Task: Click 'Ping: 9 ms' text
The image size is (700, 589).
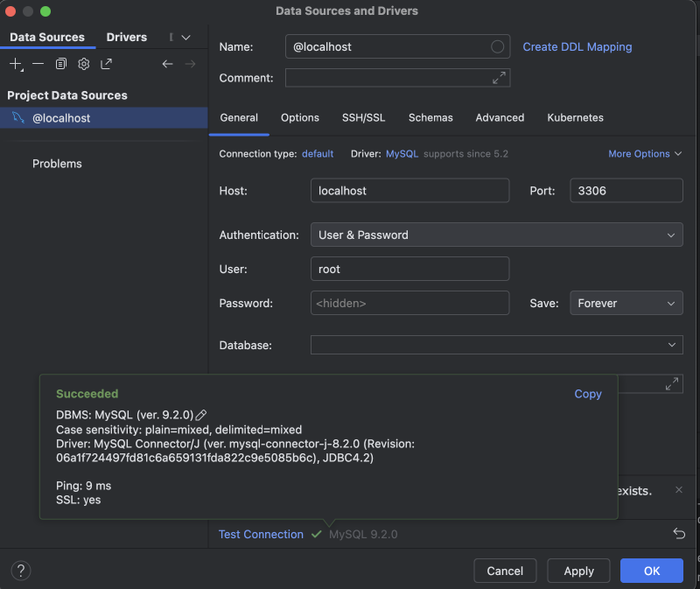Action: 83,486
